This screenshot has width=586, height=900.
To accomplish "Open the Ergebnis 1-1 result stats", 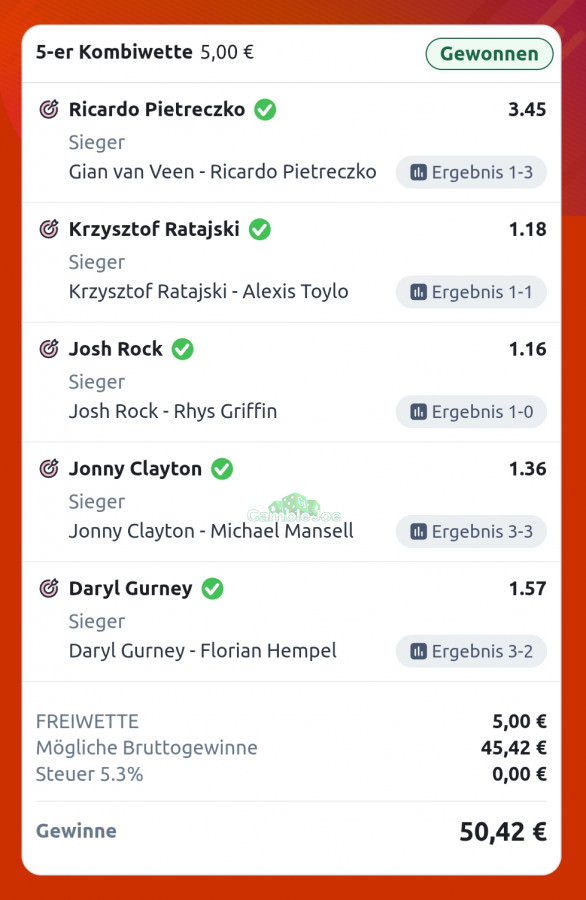I will pos(471,292).
